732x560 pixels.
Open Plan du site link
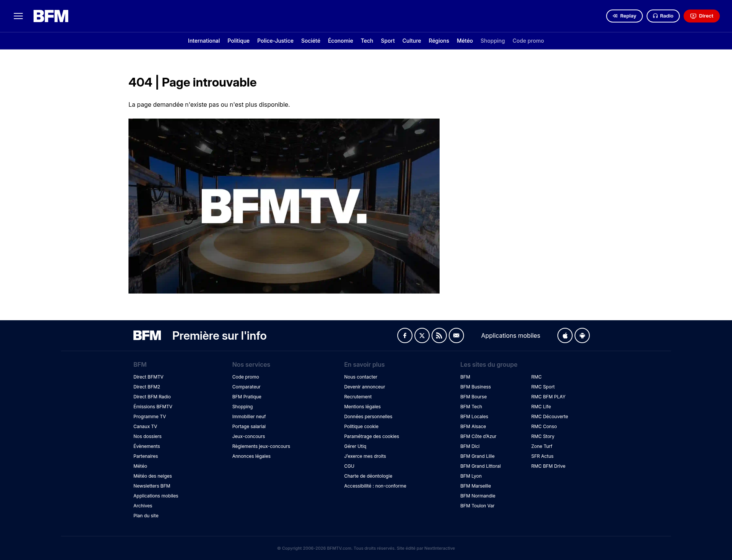(x=146, y=516)
